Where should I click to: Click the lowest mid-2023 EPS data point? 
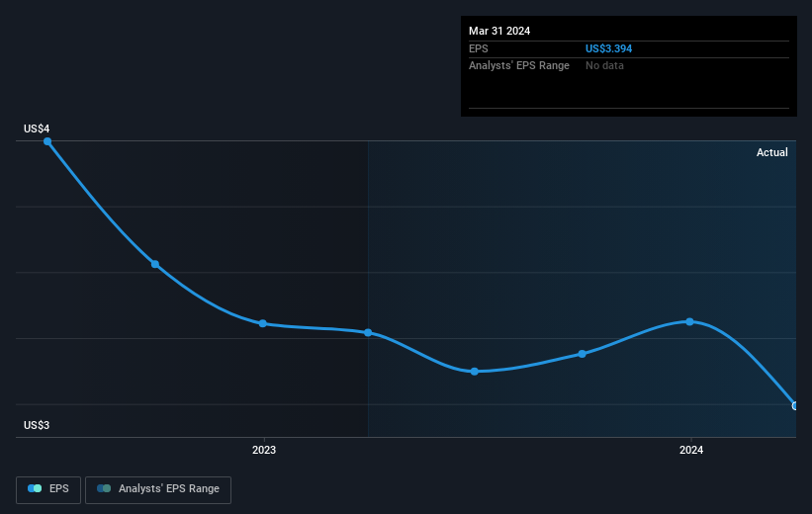tap(475, 371)
